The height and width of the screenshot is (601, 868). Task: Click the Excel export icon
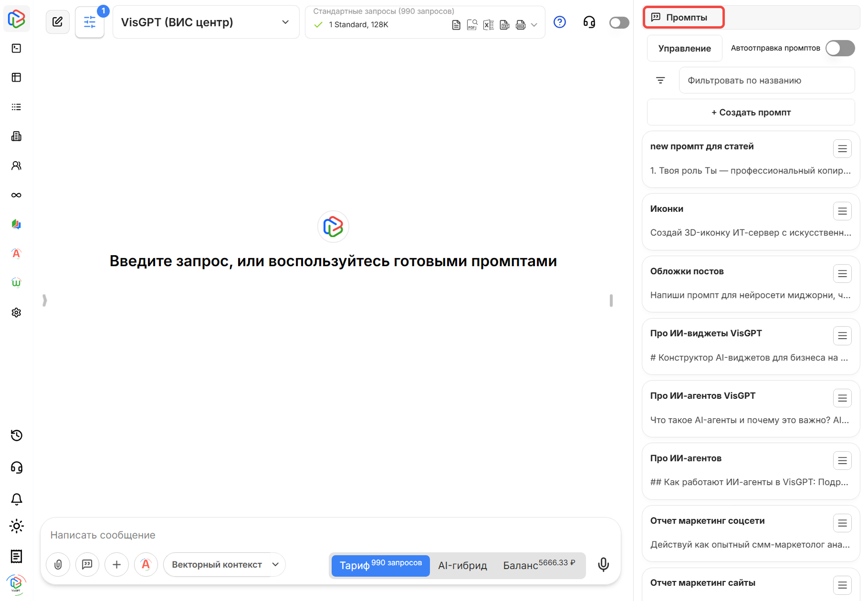pos(488,24)
